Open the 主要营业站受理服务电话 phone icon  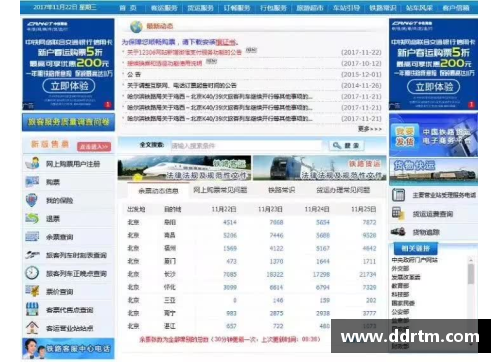[x=398, y=195]
